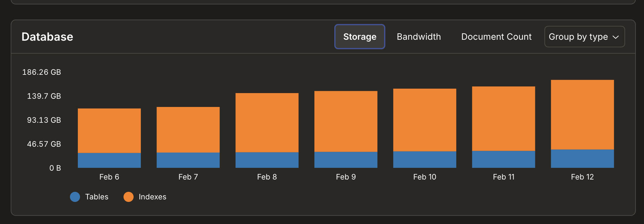Click the blue Tables bar for Feb 12
Image resolution: width=644 pixels, height=224 pixels.
point(582,158)
